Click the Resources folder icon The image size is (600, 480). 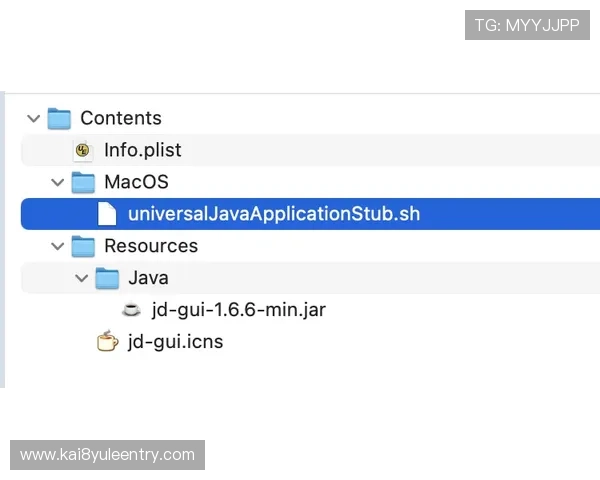(83, 246)
